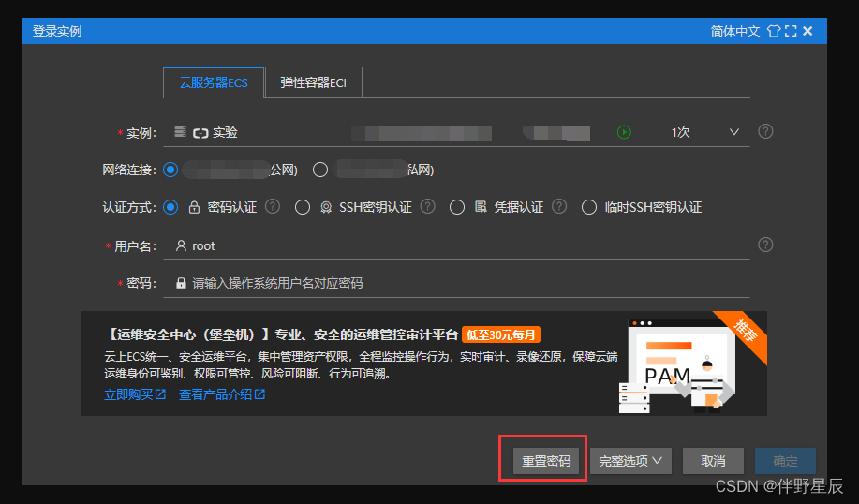The image size is (859, 504).
Task: Click the 1次 text in instance row
Action: (681, 132)
